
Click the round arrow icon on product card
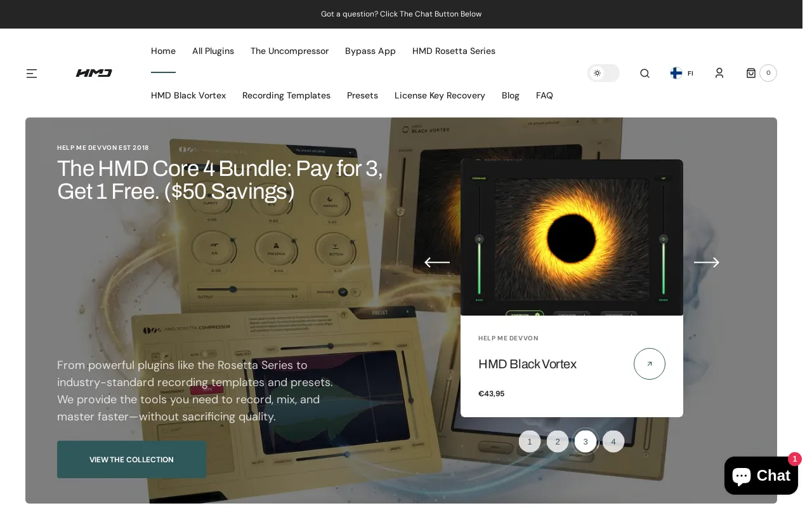tap(649, 364)
